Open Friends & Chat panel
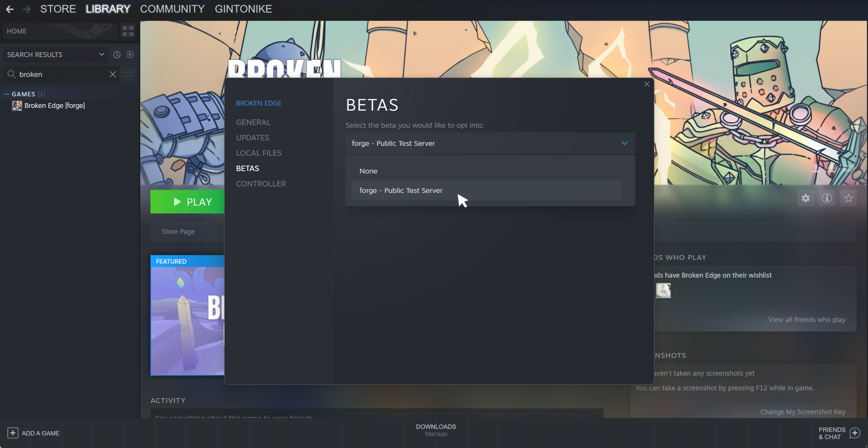 pos(832,433)
